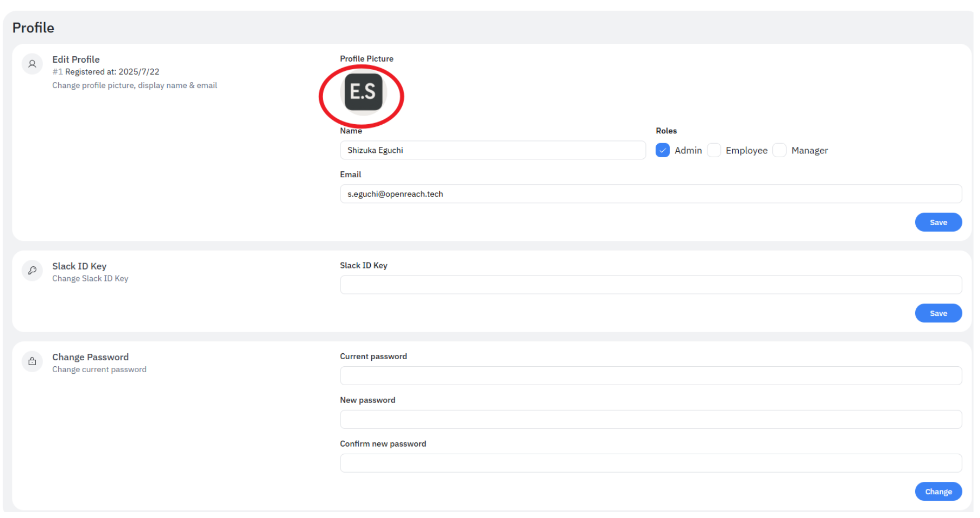Click the Current password field
The height and width of the screenshot is (518, 980).
pos(650,375)
